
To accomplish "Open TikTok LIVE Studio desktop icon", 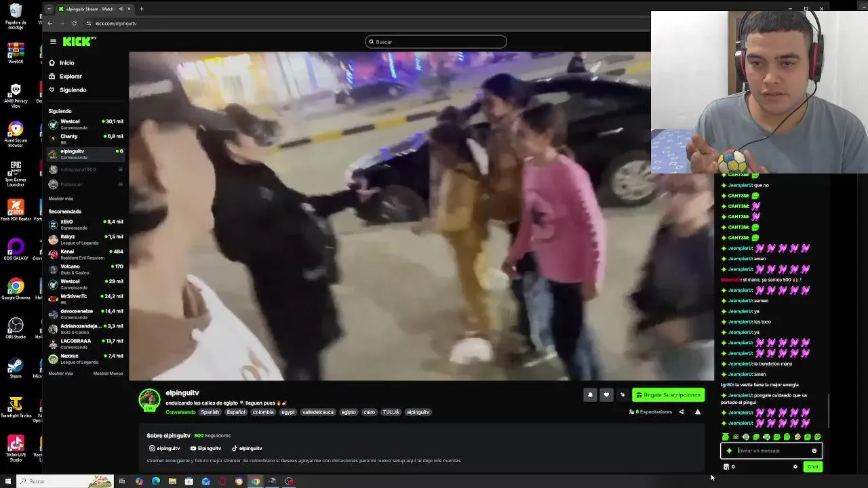I will (16, 448).
